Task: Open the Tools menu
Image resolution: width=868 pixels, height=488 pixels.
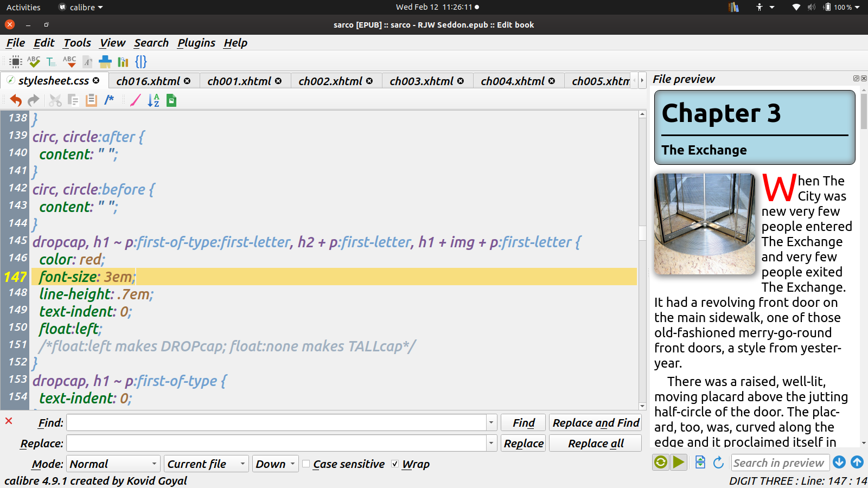Action: coord(77,43)
